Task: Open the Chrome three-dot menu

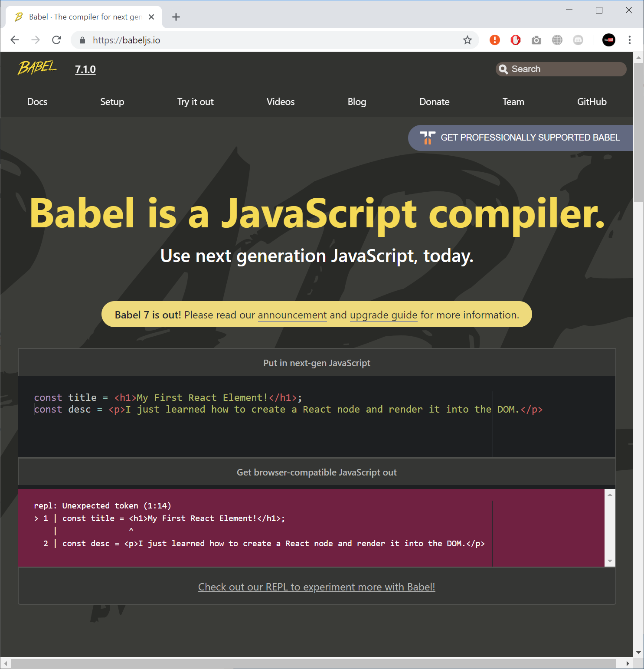Action: pos(629,40)
